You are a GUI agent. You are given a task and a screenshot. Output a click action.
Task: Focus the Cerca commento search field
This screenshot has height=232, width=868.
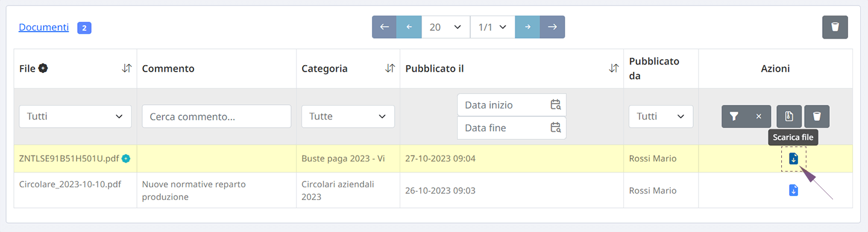(216, 116)
